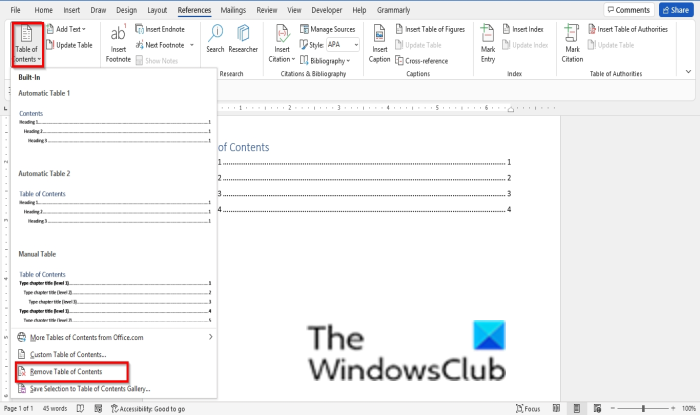Open the Mailings tab
Image resolution: width=700 pixels, height=415 pixels.
233,10
